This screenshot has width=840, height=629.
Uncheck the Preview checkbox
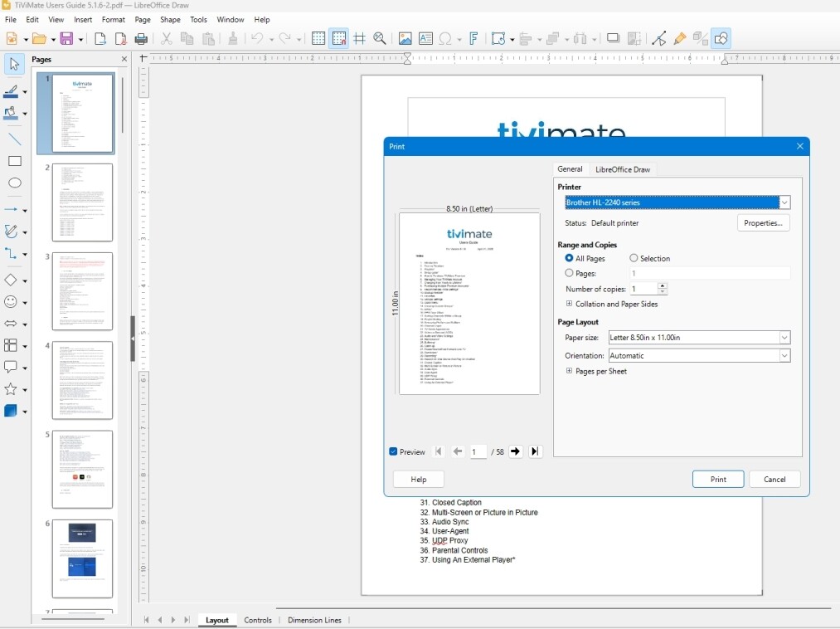tap(393, 451)
